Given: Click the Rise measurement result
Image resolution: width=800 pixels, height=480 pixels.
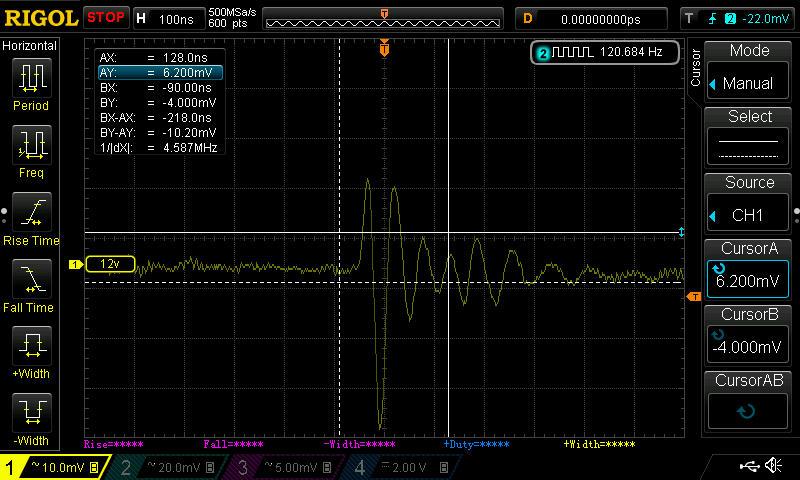Looking at the screenshot, I should [x=114, y=444].
